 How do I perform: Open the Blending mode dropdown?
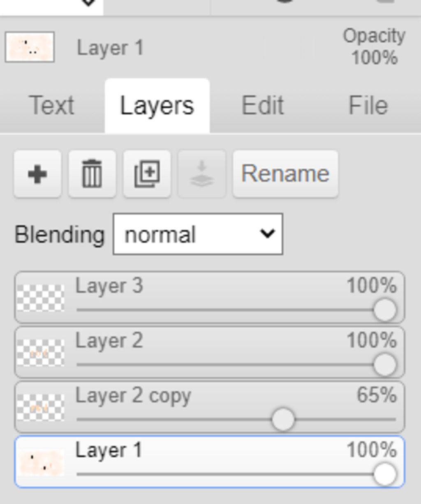click(198, 234)
